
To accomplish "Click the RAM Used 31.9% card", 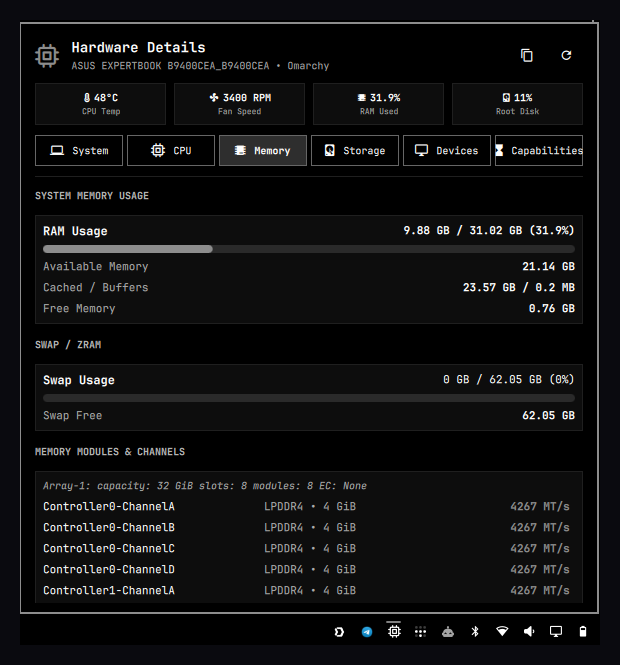I will (x=379, y=104).
